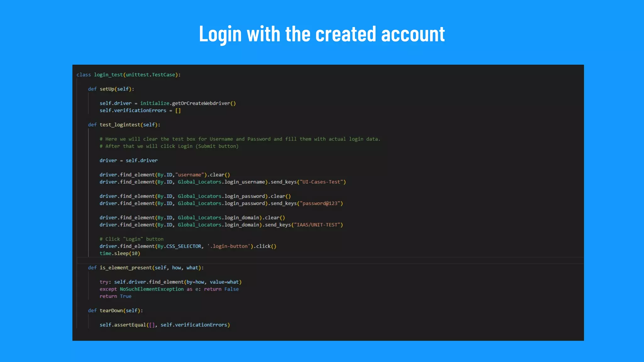The height and width of the screenshot is (362, 644).
Task: Click the 'self.verificationErrors = []' line
Action: (x=140, y=110)
